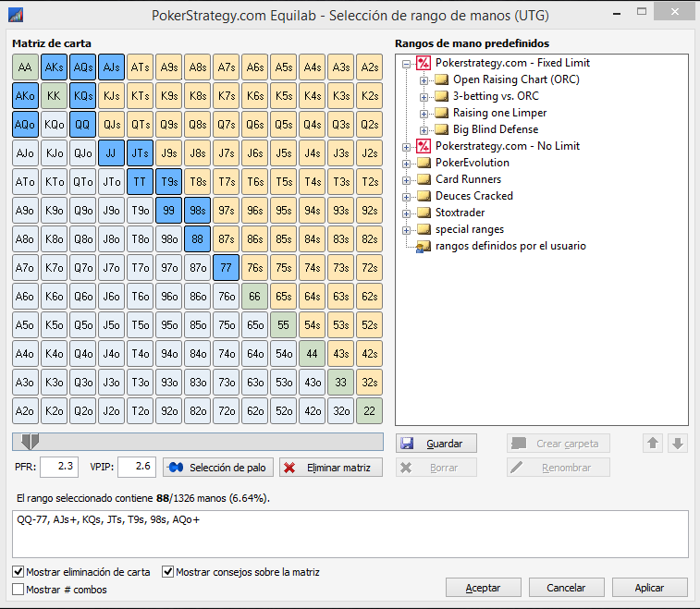Click the Aceptar button
Screen dimensions: 700x609
pos(483,588)
